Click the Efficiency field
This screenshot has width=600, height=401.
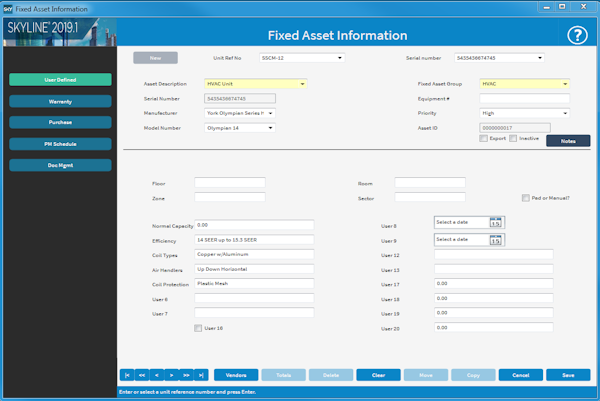(254, 240)
